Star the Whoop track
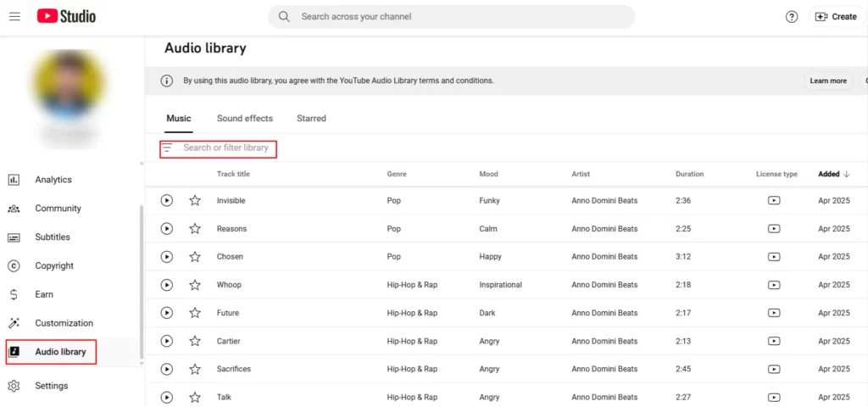 click(x=195, y=285)
